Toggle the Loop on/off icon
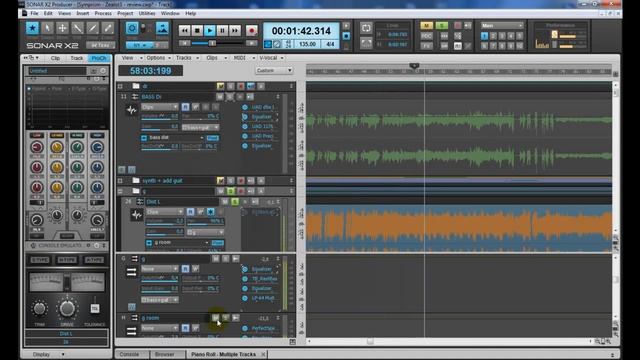 (366, 28)
